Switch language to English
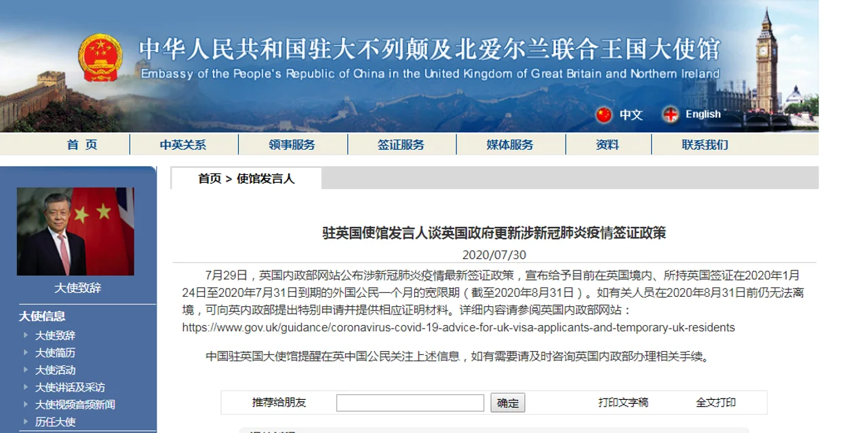The height and width of the screenshot is (433, 868). [703, 114]
